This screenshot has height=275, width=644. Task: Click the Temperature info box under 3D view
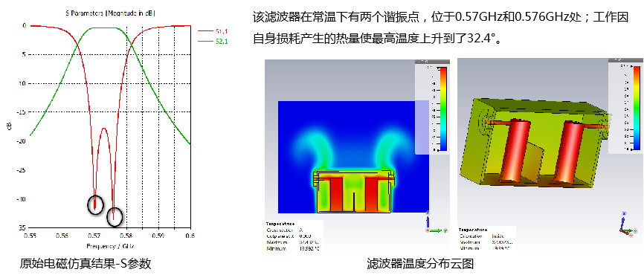[x=486, y=239]
